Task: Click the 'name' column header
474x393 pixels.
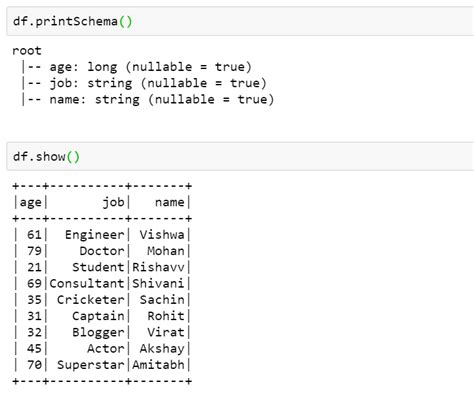Action: pos(170,202)
